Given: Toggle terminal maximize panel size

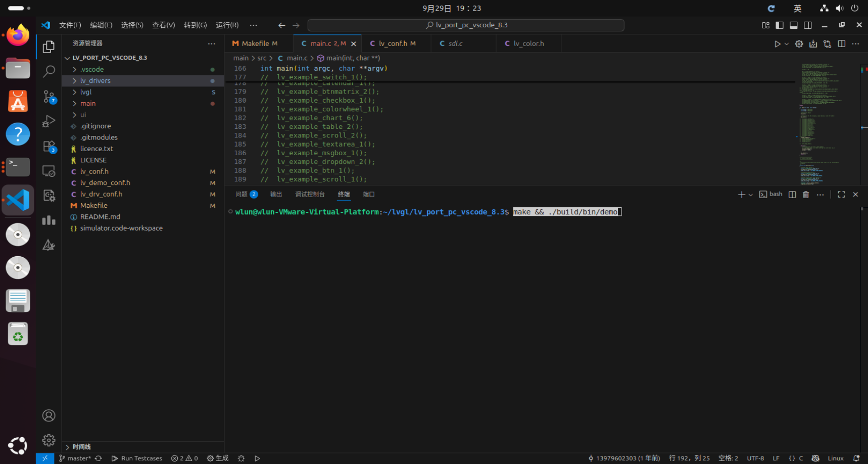Looking at the screenshot, I should [841, 194].
